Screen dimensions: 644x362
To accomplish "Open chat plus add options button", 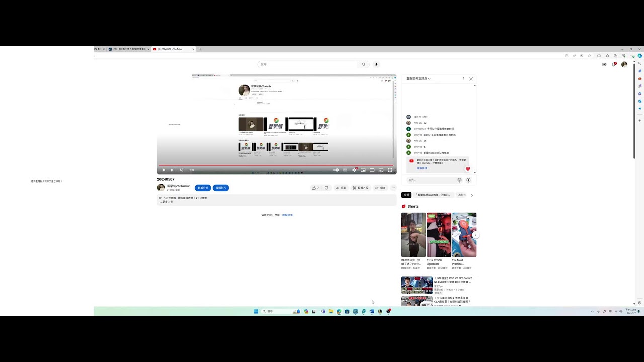I will point(468,180).
